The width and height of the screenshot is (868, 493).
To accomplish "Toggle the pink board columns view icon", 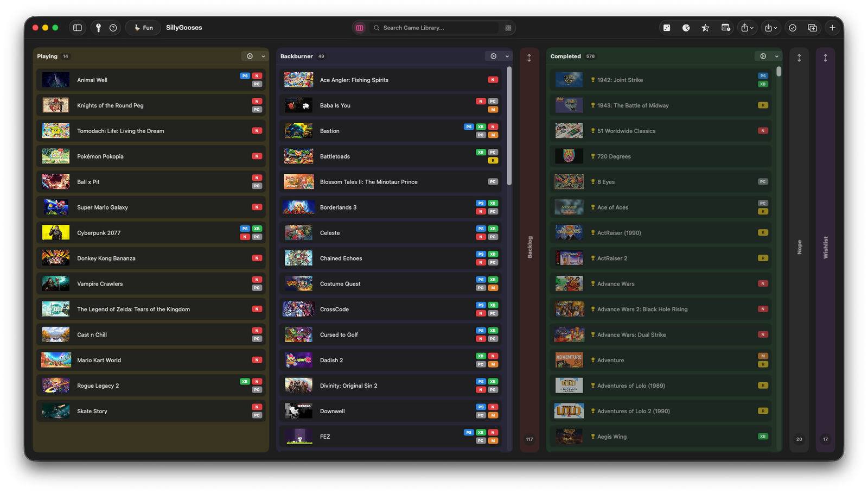I will [360, 28].
